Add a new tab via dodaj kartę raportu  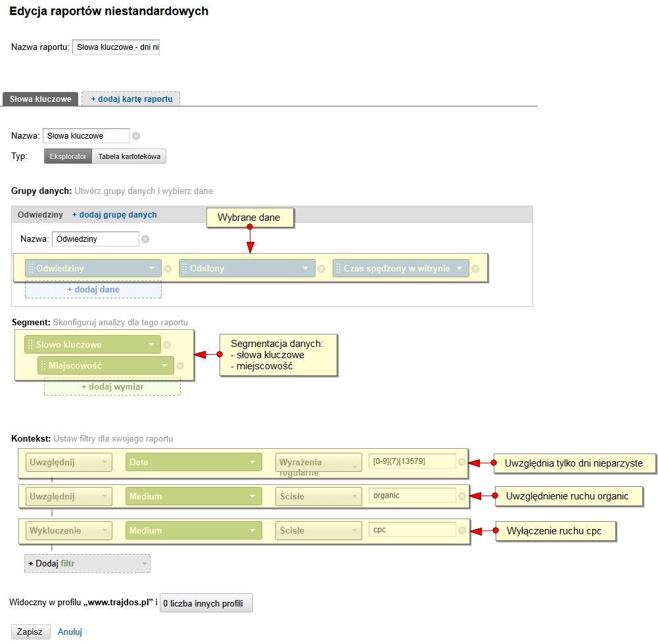131,99
